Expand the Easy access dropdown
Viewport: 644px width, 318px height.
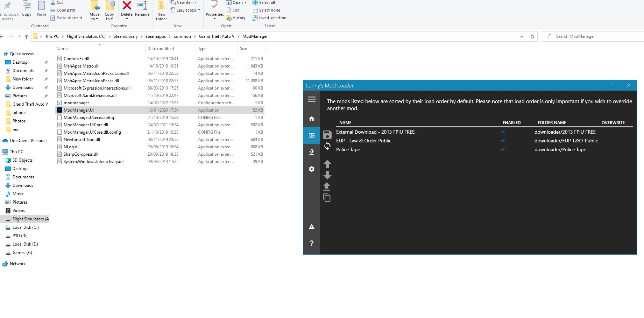pos(188,10)
